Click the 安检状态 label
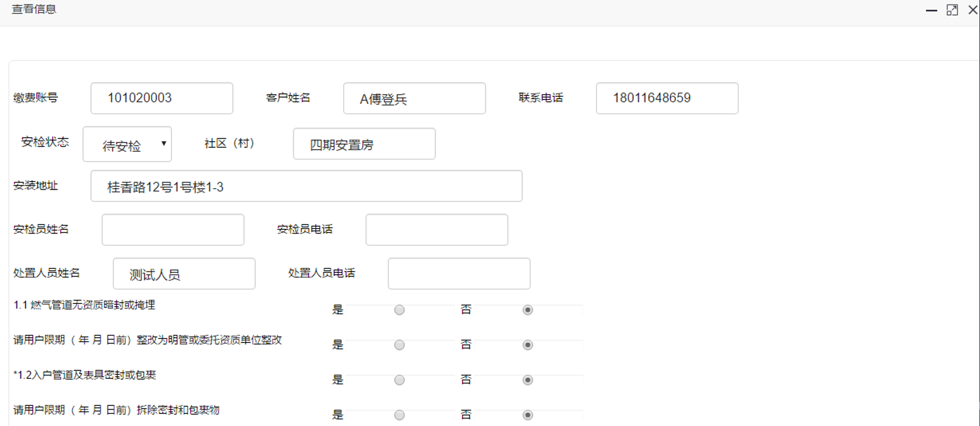Screen dimensions: 980x426 [45, 142]
